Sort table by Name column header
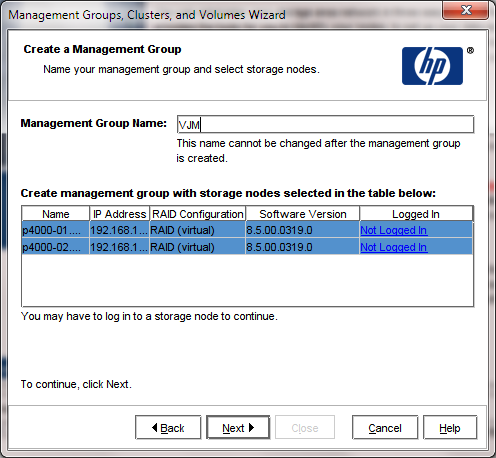The image size is (496, 458). click(56, 214)
